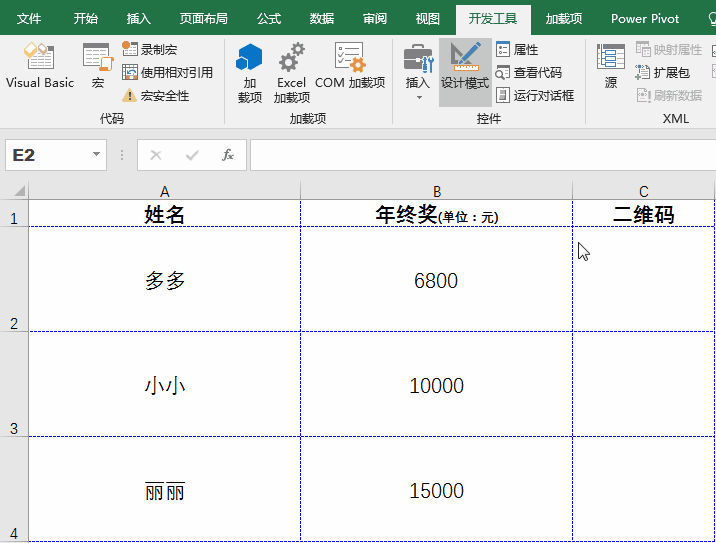716x543 pixels.
Task: Click the cell containing 10000
Action: point(437,384)
